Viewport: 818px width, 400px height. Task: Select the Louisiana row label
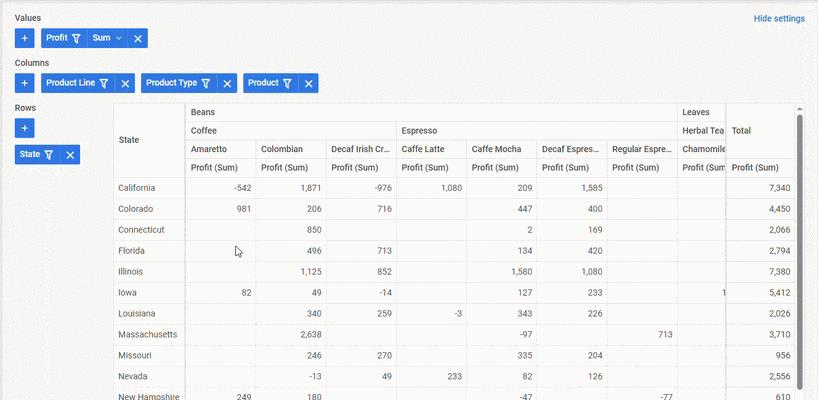point(149,313)
